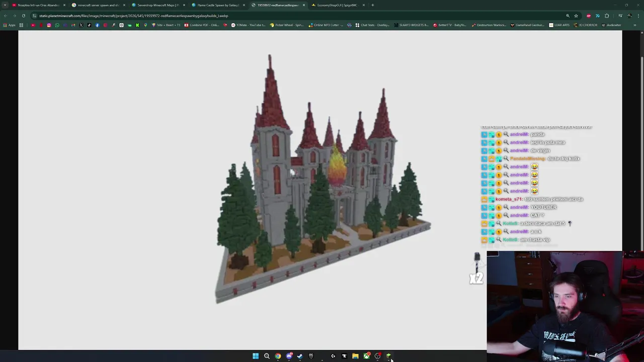Close the '19559972-redflamecastlespawn' tab
The height and width of the screenshot is (362, 644).
[x=303, y=5]
